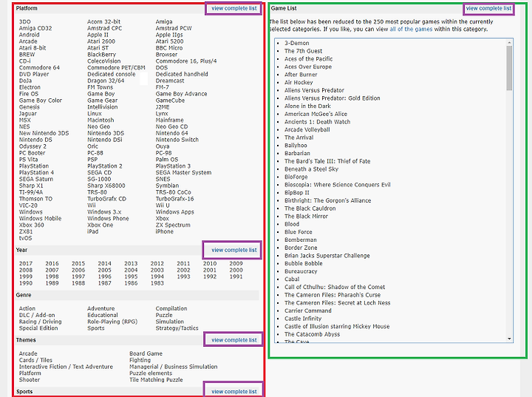The image size is (532, 397).
Task: Filter by year 2000
Action: click(x=236, y=270)
